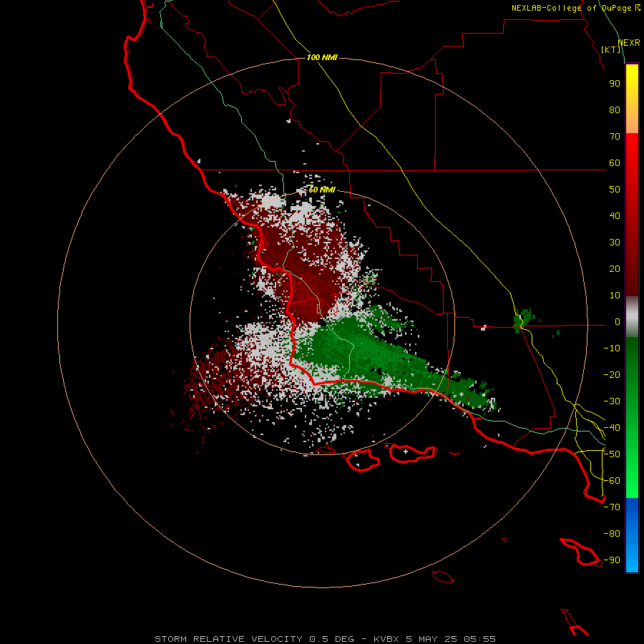Click the -20 value on velocity scale

(612, 375)
